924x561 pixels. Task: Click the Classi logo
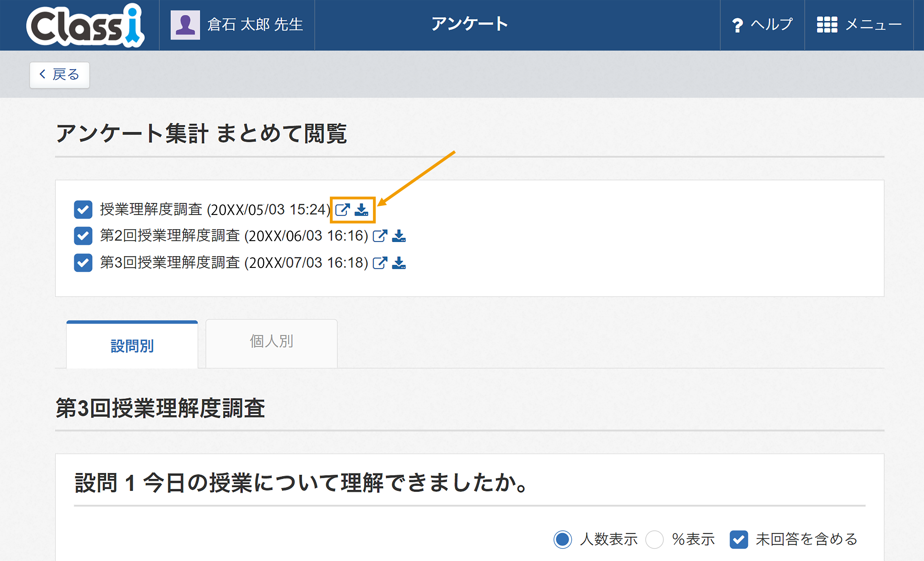(85, 25)
